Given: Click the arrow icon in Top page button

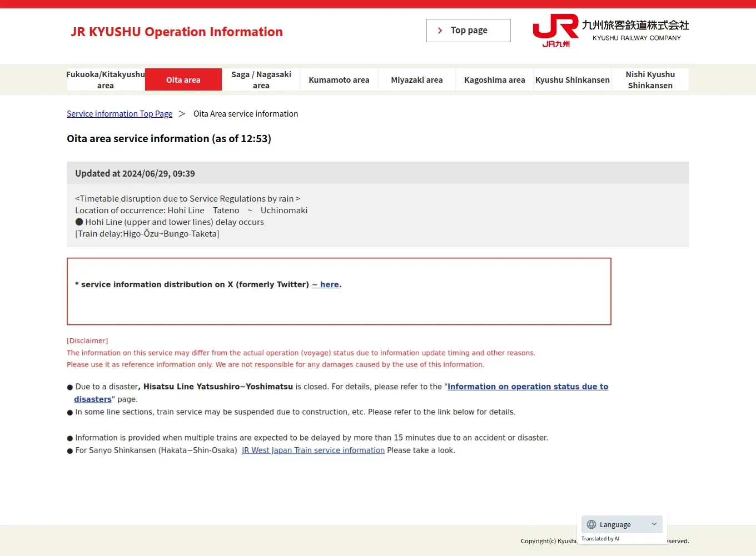Looking at the screenshot, I should [440, 31].
